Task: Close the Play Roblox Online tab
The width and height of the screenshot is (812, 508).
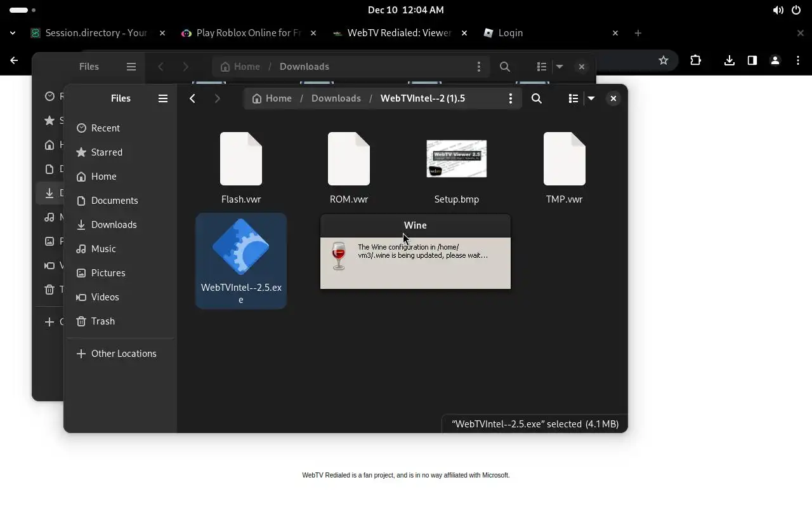Action: click(x=313, y=33)
